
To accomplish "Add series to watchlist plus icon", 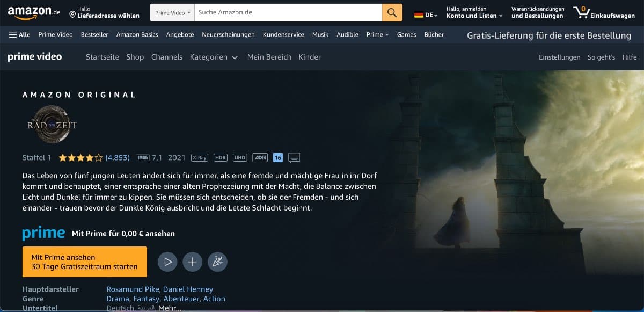I will pyautogui.click(x=192, y=262).
